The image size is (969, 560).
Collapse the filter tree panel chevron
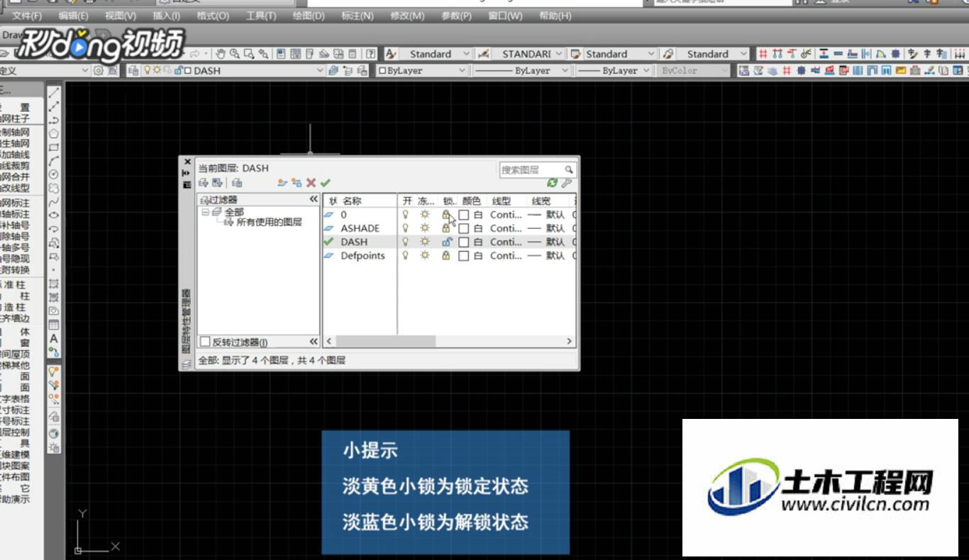314,200
